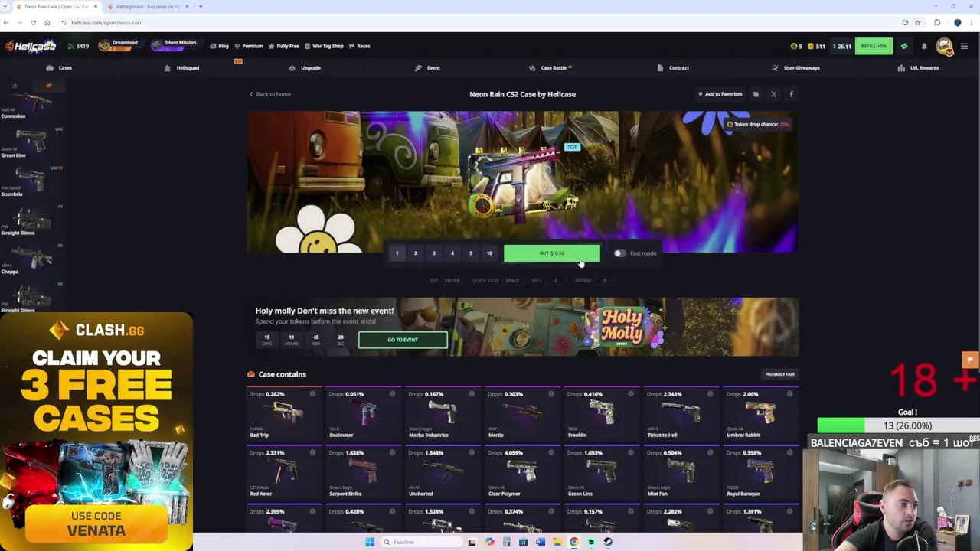This screenshot has height=551, width=980.
Task: Open the Event menu item
Action: click(x=427, y=68)
